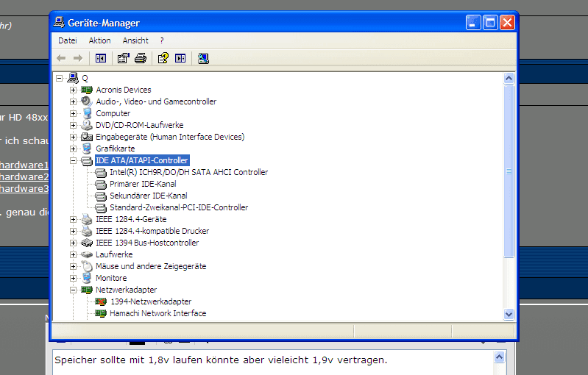Click the icon beside Sekundärer IDE-Kanal
This screenshot has width=588, height=375.
(x=101, y=196)
